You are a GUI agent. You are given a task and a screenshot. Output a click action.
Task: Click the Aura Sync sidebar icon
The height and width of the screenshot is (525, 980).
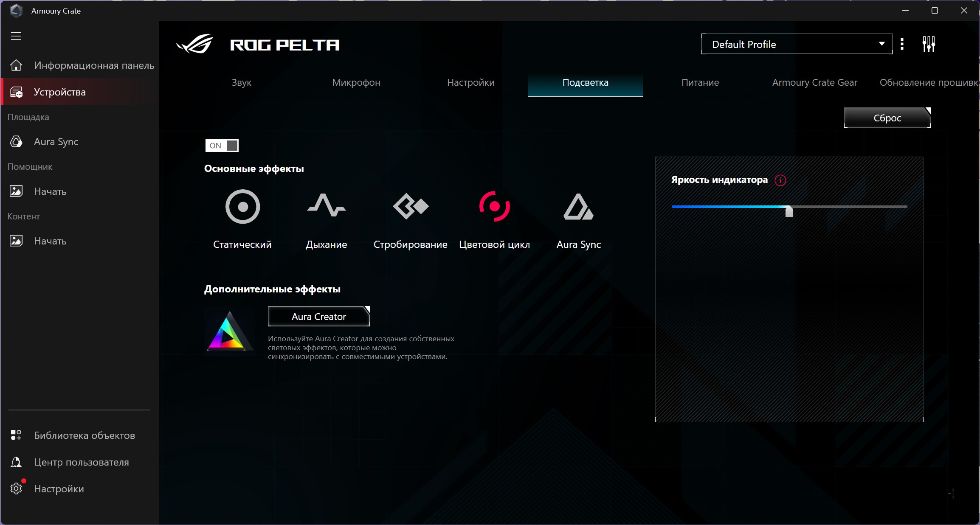(x=16, y=142)
